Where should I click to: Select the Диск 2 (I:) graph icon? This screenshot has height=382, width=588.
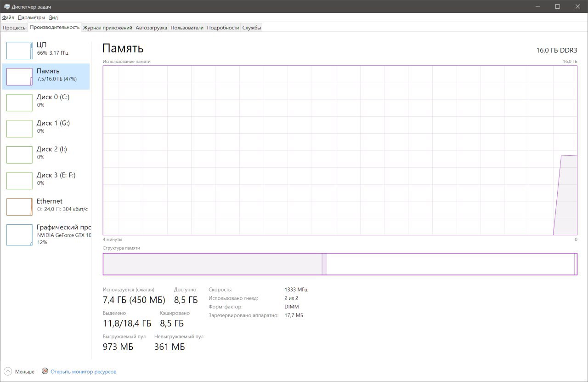[x=19, y=155]
